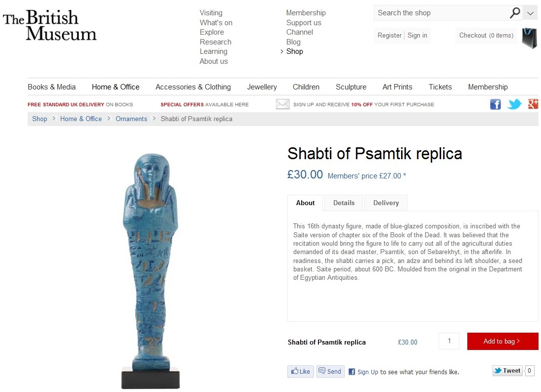Screen dimensions: 541x392
Task: Go to Ornaments breadcrumb link
Action: pos(132,119)
